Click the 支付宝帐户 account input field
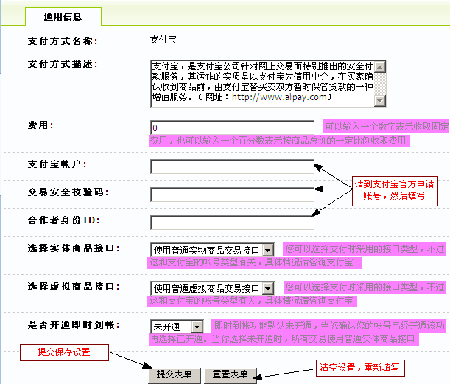This screenshot has height=384, width=450. click(232, 167)
